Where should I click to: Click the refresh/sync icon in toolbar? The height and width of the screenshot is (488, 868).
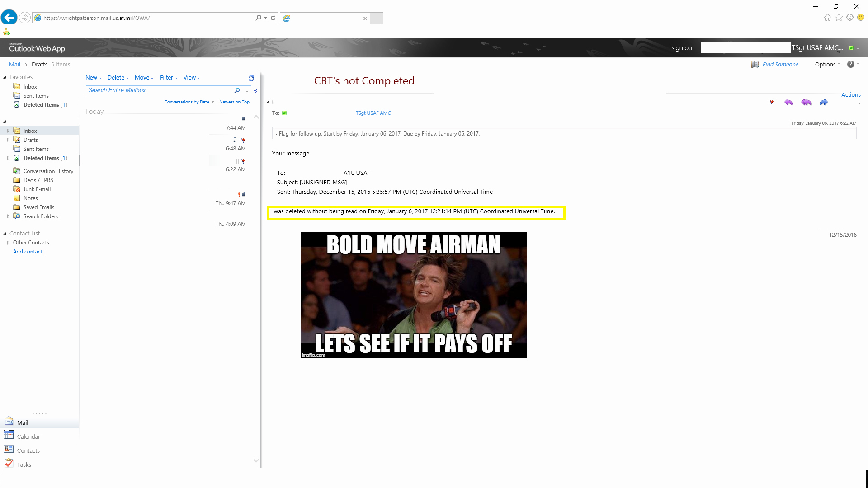[x=251, y=77]
